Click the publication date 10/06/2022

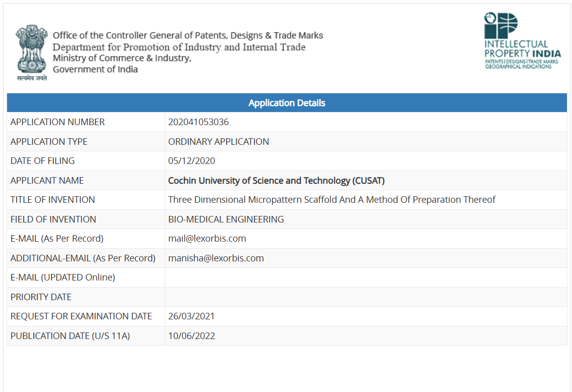pyautogui.click(x=191, y=336)
